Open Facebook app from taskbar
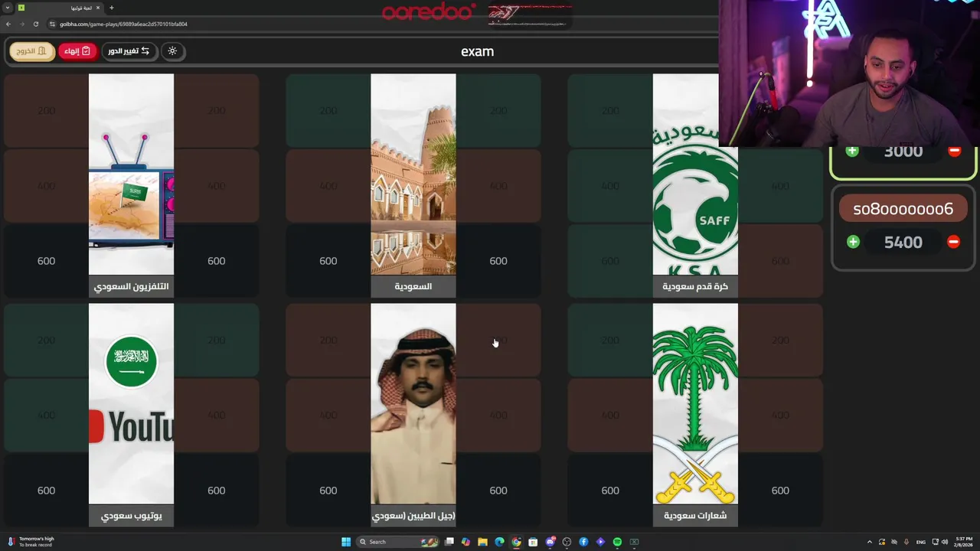The height and width of the screenshot is (551, 980). coord(583,542)
